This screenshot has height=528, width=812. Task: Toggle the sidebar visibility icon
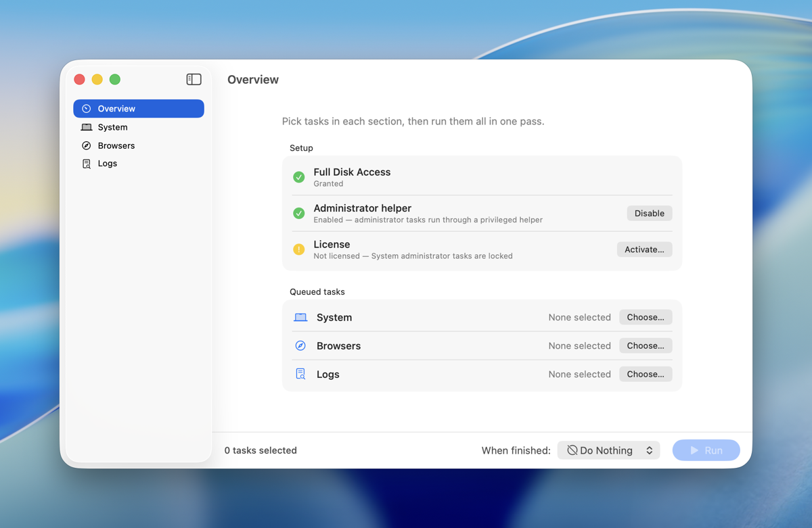click(194, 79)
